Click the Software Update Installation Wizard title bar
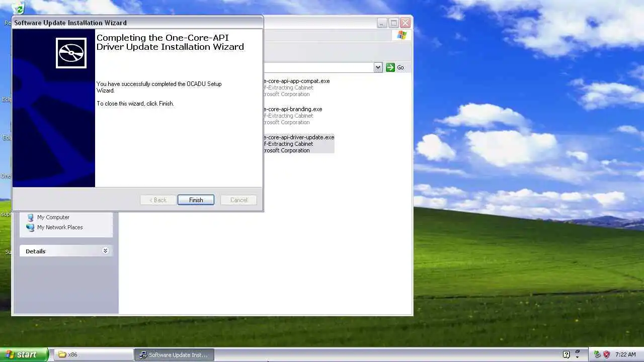Image resolution: width=644 pixels, height=362 pixels. point(137,23)
